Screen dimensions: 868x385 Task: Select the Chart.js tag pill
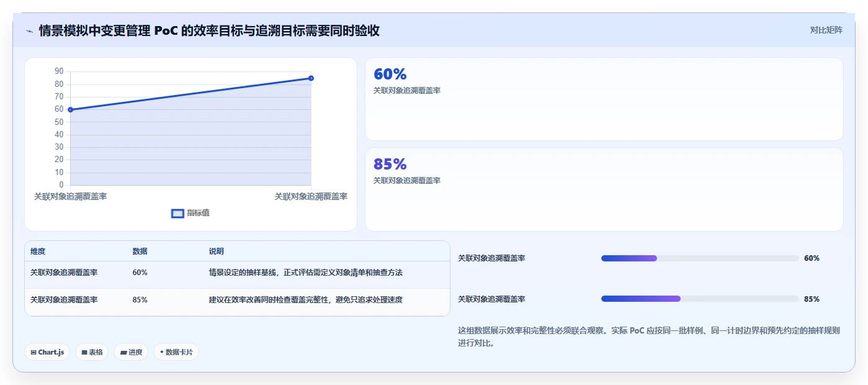tap(47, 352)
